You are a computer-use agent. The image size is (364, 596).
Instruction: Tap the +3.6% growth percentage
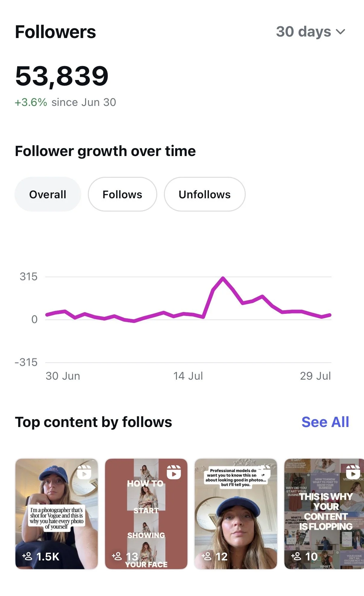click(x=31, y=102)
